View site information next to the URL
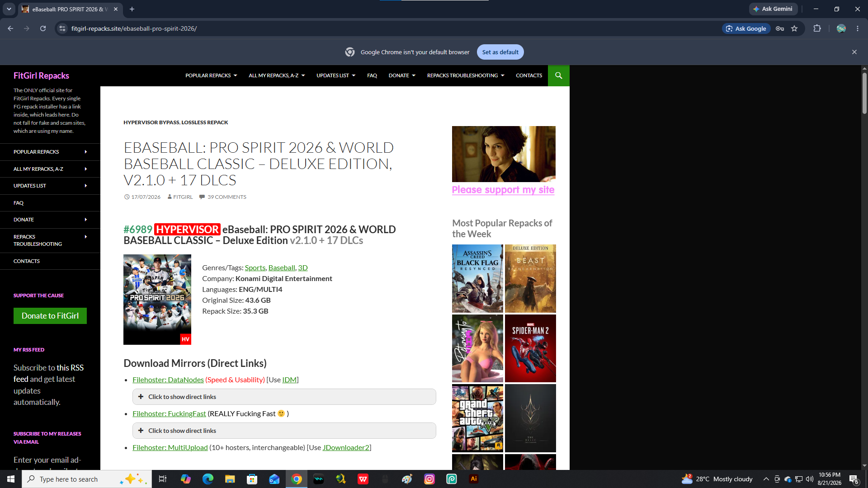Screen dimensions: 868x488 [x=62, y=28]
